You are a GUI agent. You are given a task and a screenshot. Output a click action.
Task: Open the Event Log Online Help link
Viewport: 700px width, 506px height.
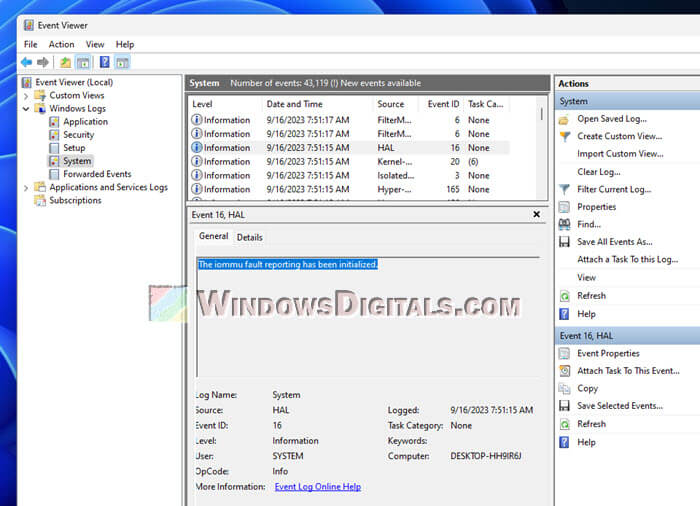(318, 487)
